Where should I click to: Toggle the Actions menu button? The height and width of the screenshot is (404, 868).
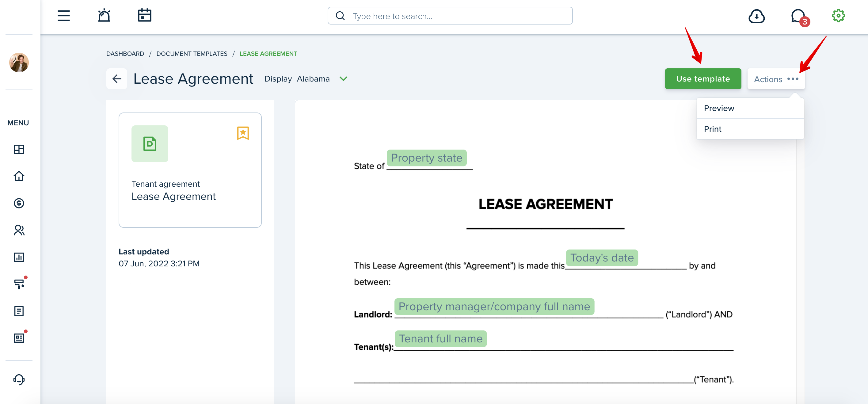[x=776, y=79]
